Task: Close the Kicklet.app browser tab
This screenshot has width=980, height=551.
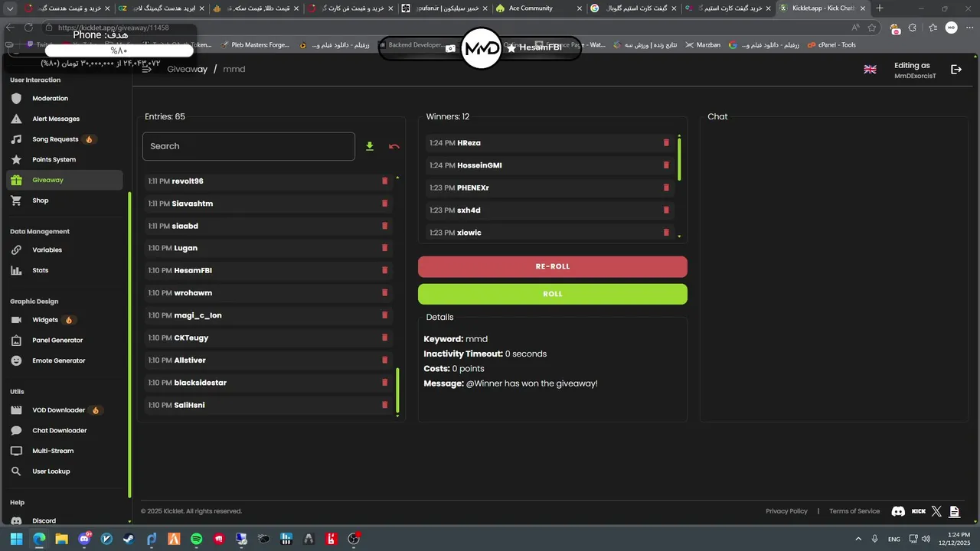Action: (864, 8)
